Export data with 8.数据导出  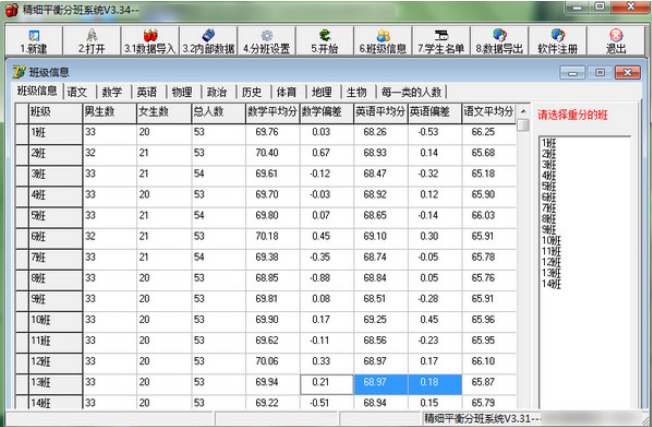click(x=499, y=40)
